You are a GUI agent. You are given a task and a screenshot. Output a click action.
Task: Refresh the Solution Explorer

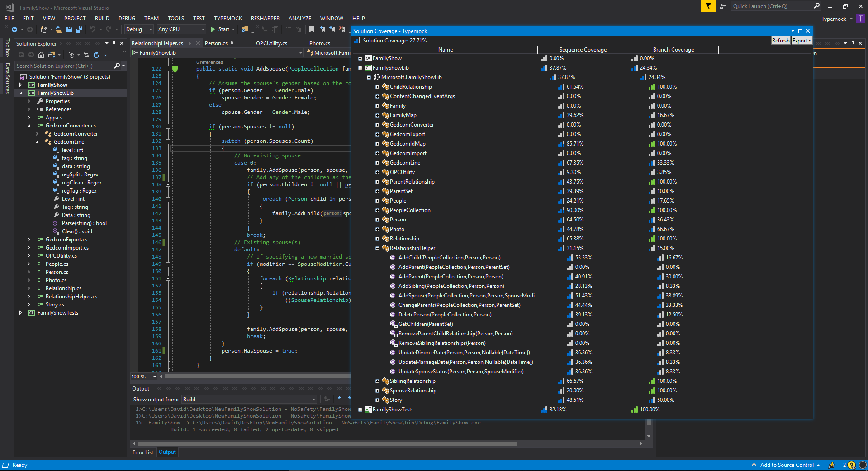point(96,55)
